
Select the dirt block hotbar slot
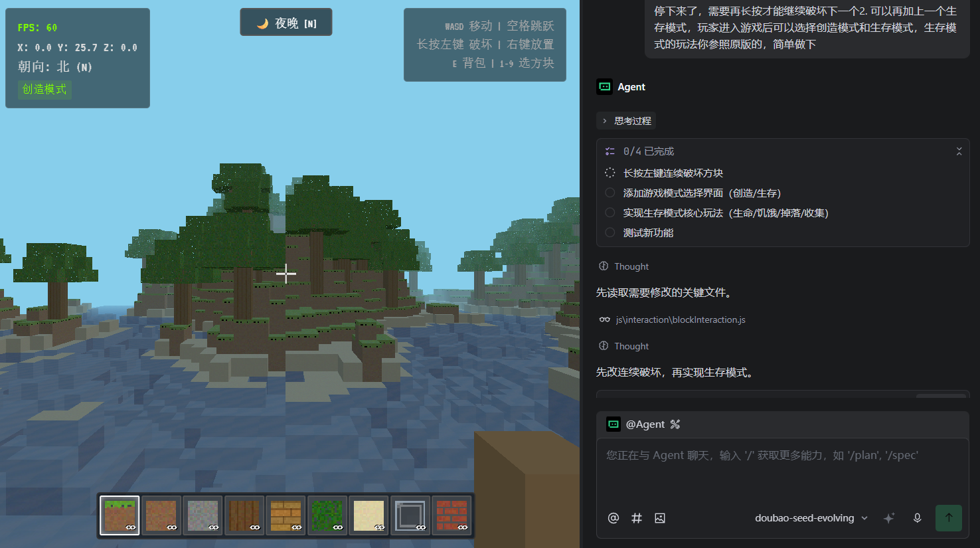(x=161, y=515)
